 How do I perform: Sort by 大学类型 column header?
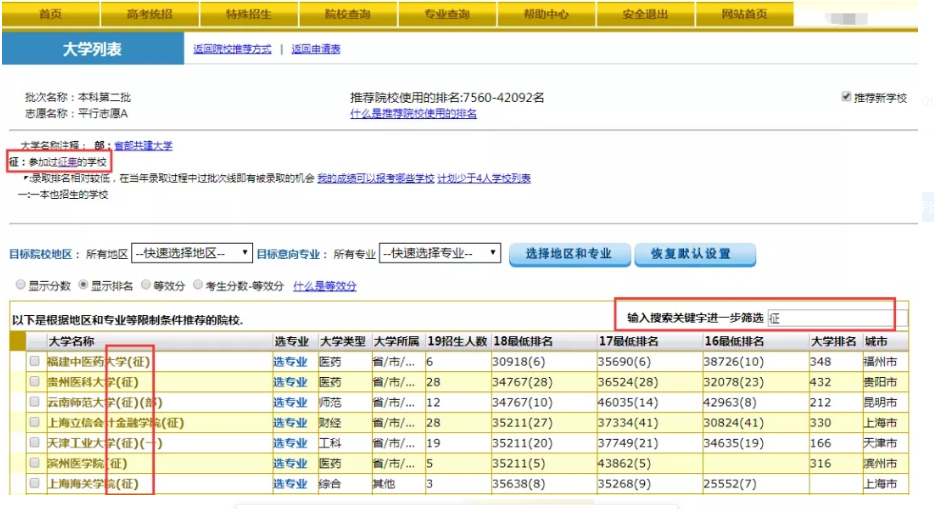tap(343, 341)
